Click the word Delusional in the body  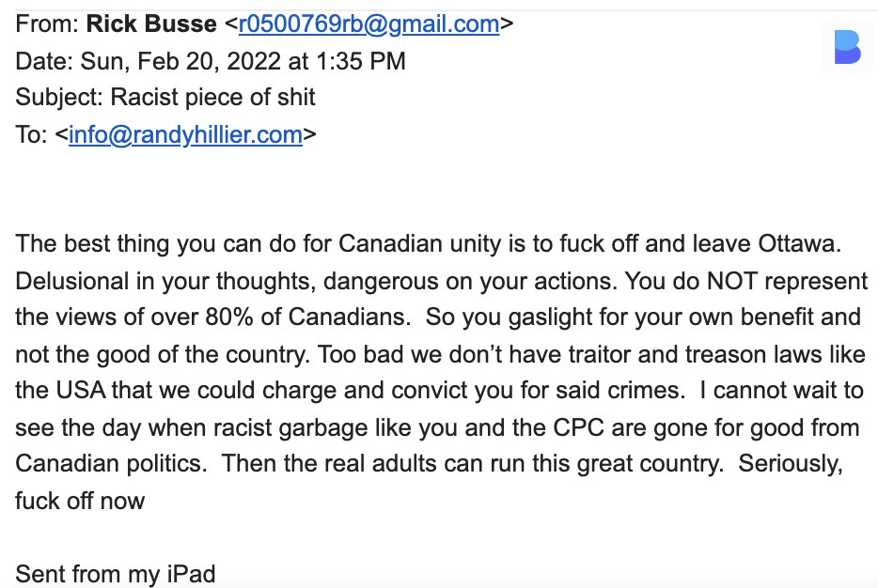pyautogui.click(x=71, y=281)
